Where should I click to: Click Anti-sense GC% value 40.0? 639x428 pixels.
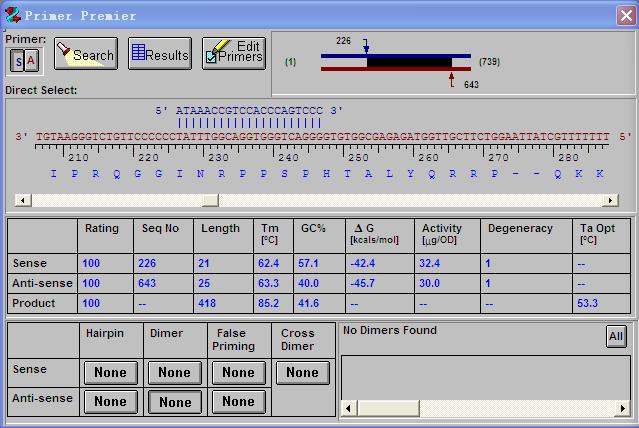(308, 283)
